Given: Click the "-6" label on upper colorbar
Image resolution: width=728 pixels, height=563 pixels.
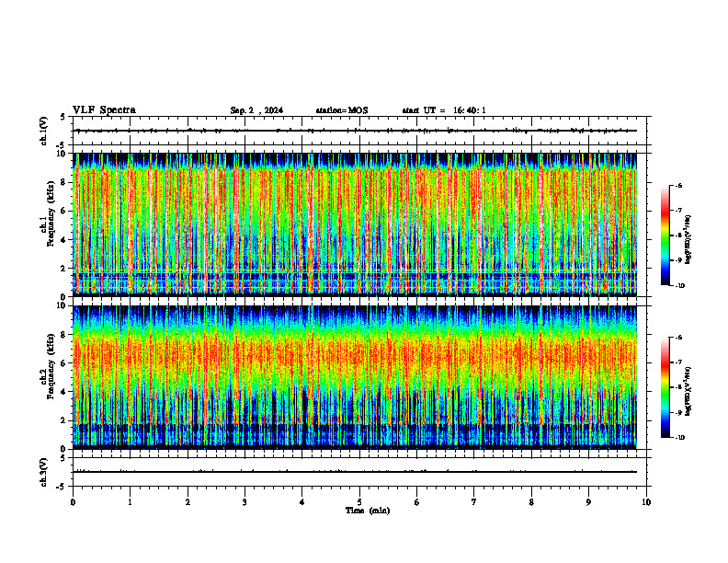Looking at the screenshot, I should coord(678,186).
